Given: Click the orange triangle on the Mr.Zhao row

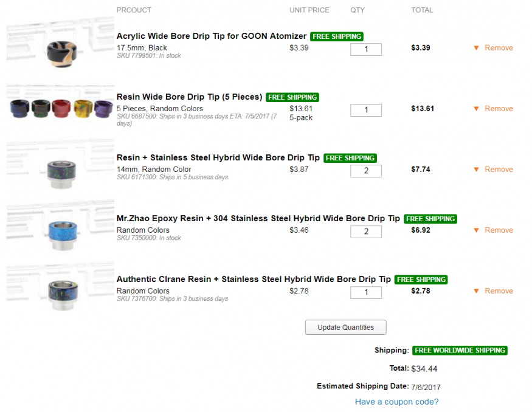Looking at the screenshot, I should point(477,230).
